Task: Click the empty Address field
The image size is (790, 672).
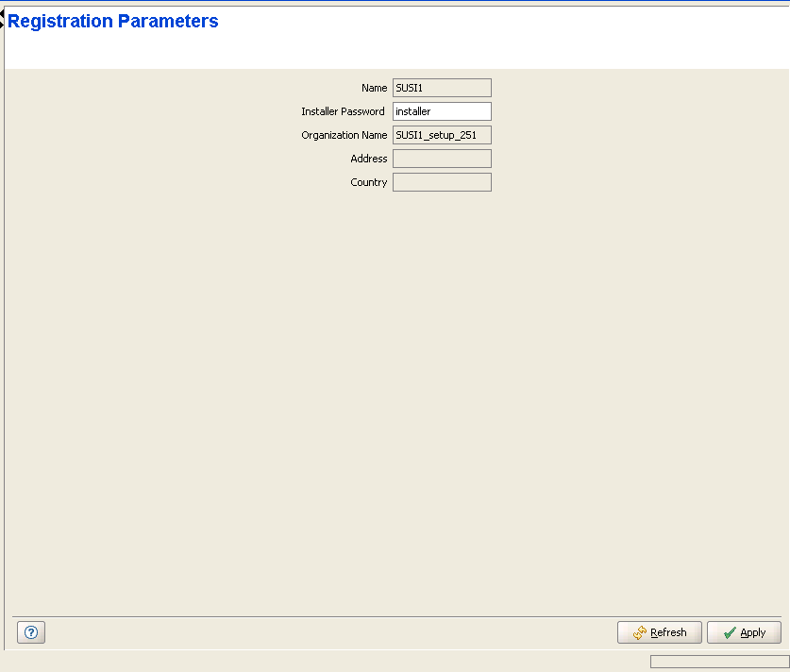Action: 442,159
